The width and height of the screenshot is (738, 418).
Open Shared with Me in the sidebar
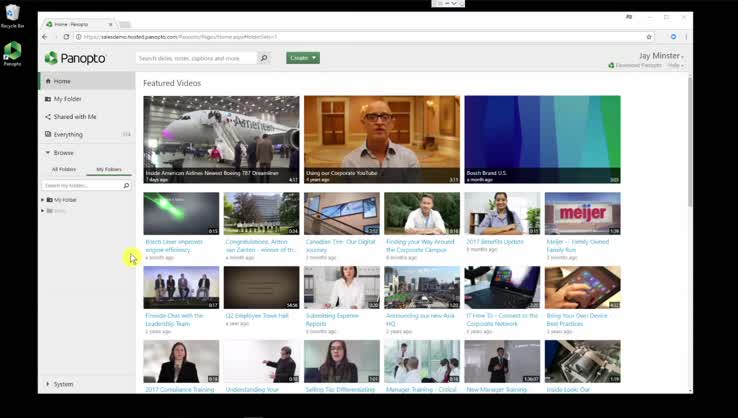[74, 117]
